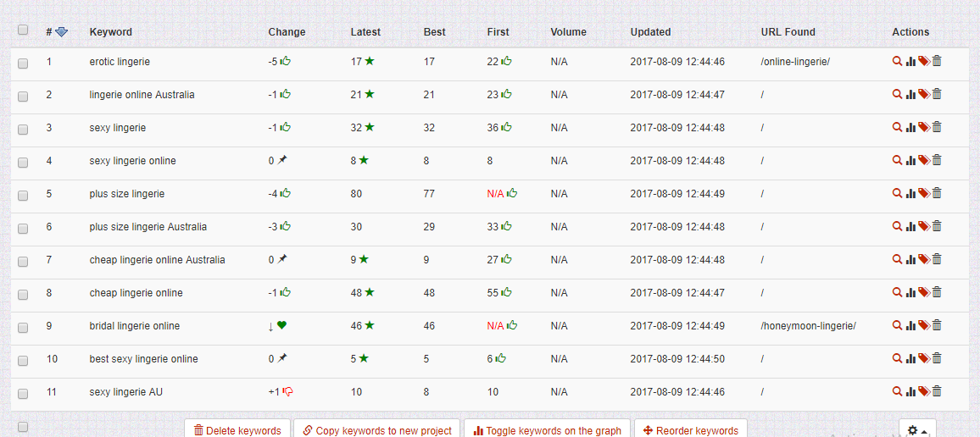Select checkbox for lingerie online Australia
This screenshot has width=980, height=437.
pos(23,97)
